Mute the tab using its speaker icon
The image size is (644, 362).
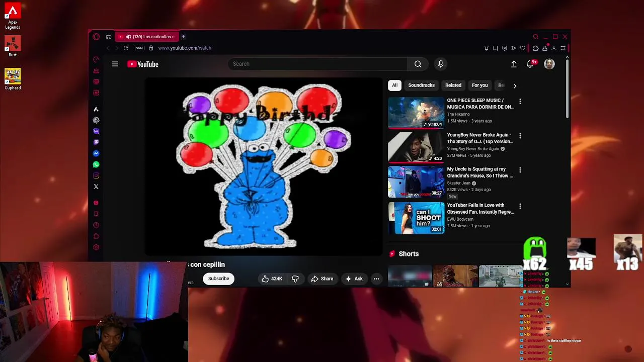coord(128,37)
